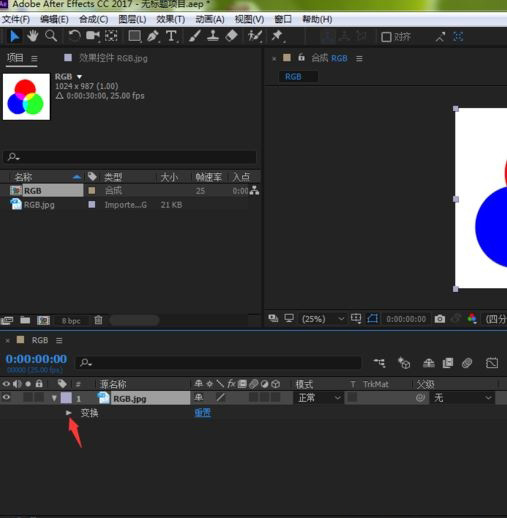This screenshot has width=507, height=518.
Task: Select the Puppet Pin tool
Action: [277, 36]
